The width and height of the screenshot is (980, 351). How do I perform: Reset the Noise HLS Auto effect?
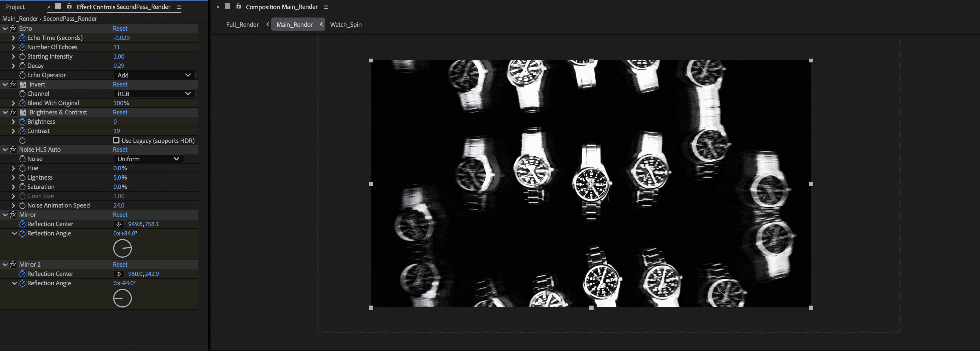point(120,149)
